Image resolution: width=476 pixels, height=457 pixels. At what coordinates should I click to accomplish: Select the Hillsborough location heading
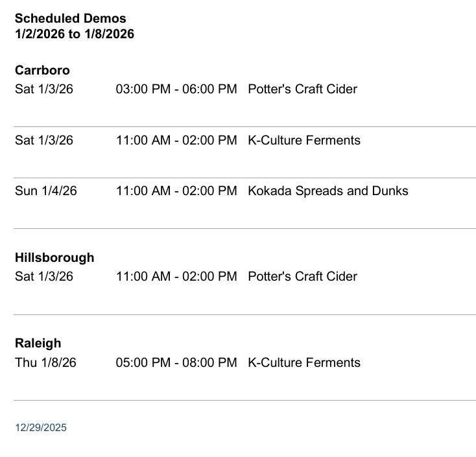tap(54, 257)
